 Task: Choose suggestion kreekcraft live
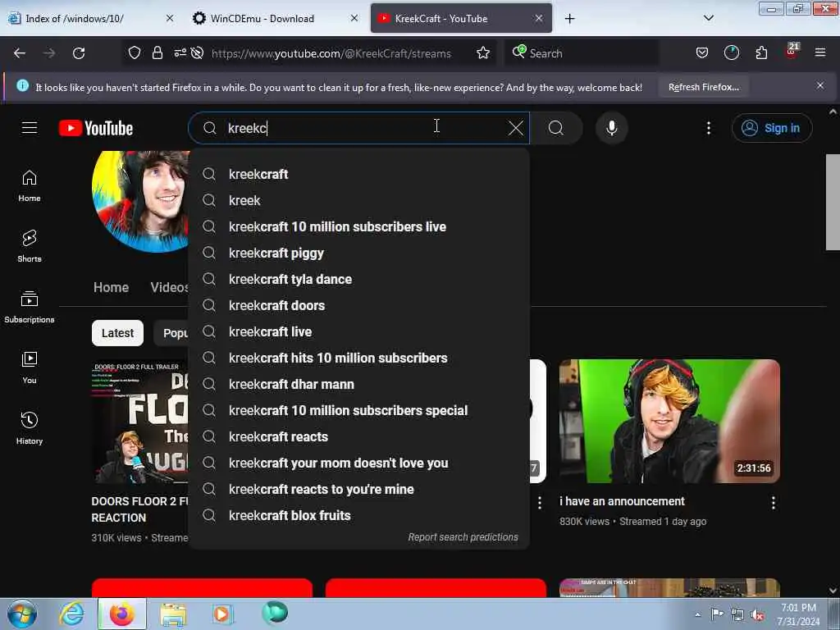359,331
